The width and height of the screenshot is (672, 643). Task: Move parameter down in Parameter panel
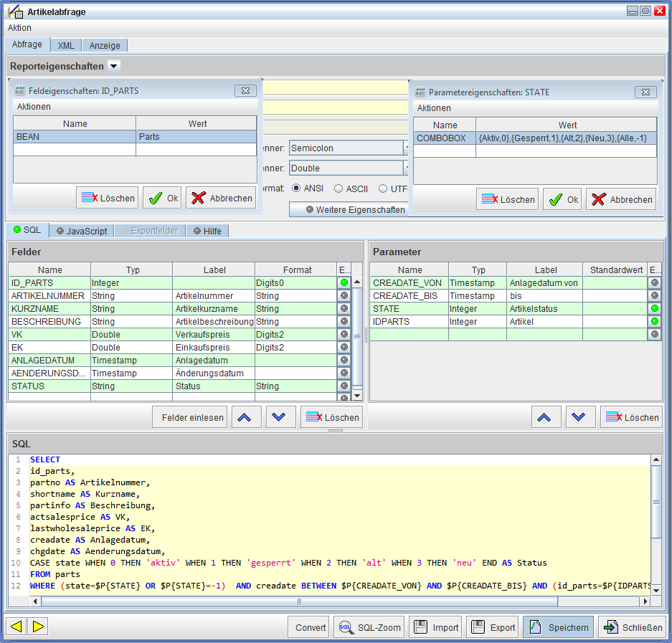(580, 417)
